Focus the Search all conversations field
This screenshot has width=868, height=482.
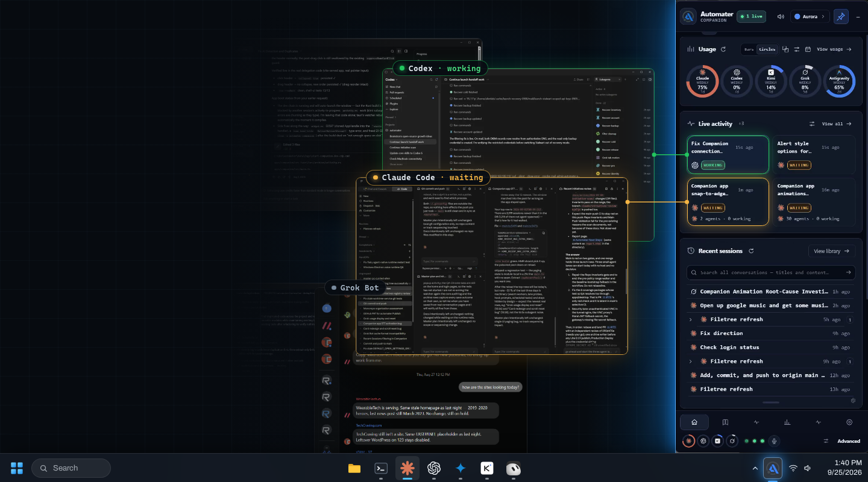pos(771,272)
